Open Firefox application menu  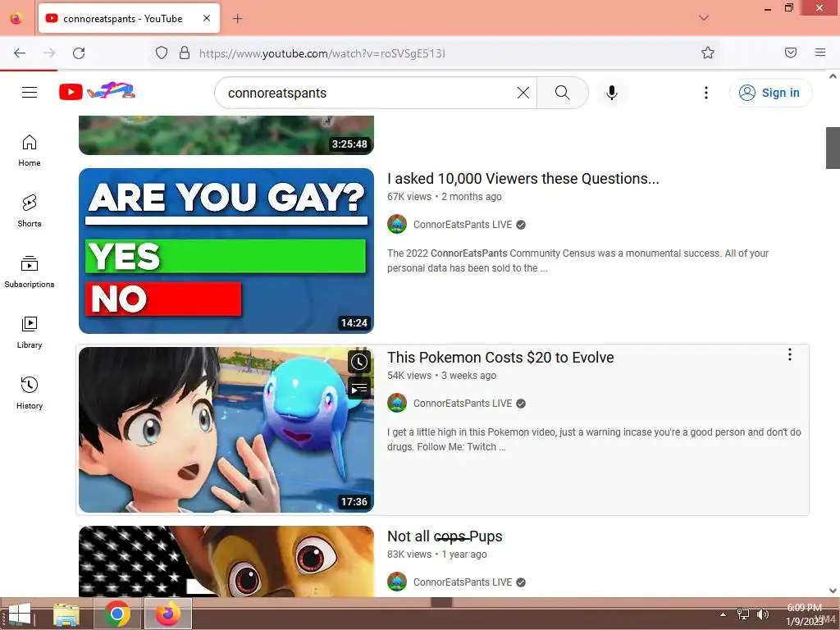(x=820, y=52)
